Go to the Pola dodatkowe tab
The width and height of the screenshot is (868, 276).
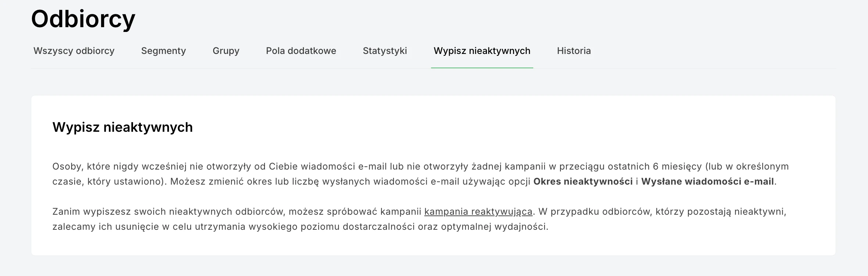(x=301, y=51)
